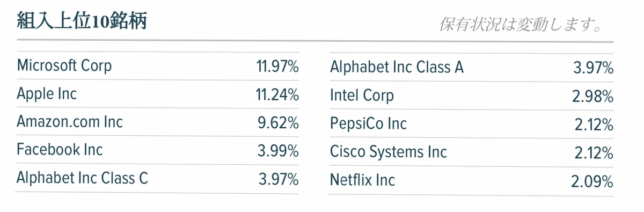Click the 11.97% weight value
Screen dimensions: 644x212
click(x=277, y=67)
